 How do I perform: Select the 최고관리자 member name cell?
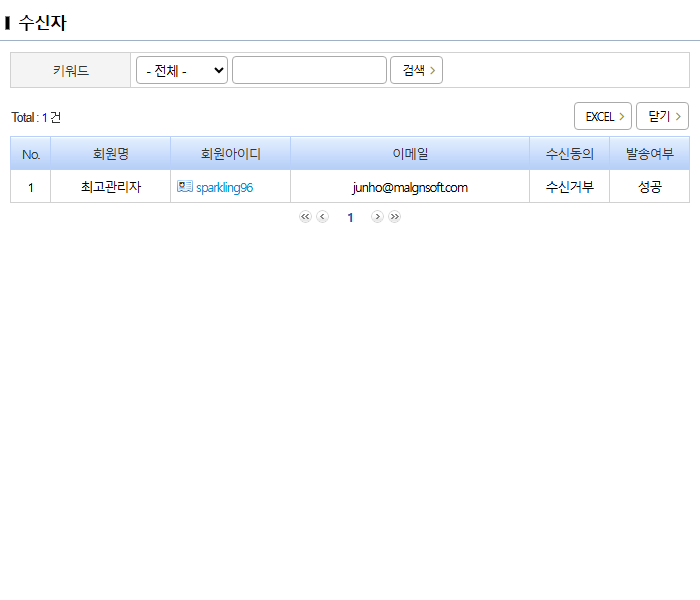tap(111, 187)
